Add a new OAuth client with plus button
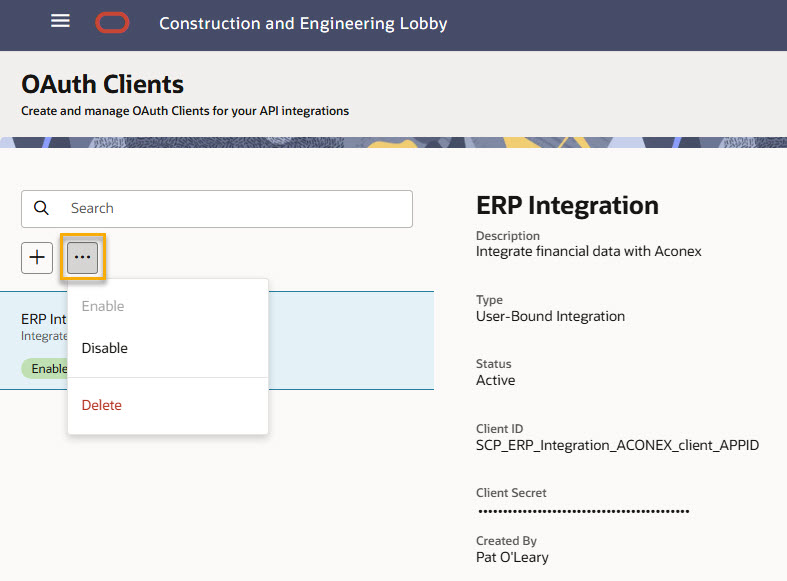The image size is (787, 581). coord(37,257)
